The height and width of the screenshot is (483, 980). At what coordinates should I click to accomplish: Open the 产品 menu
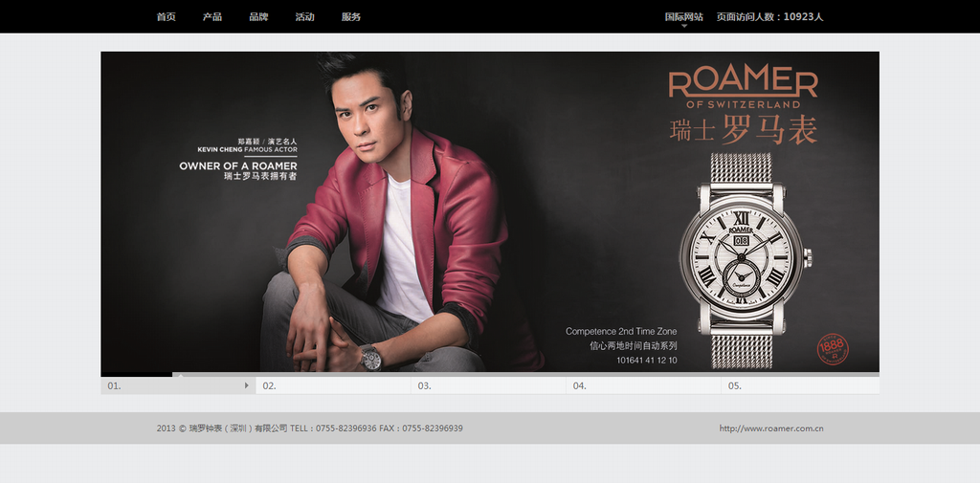(x=212, y=16)
